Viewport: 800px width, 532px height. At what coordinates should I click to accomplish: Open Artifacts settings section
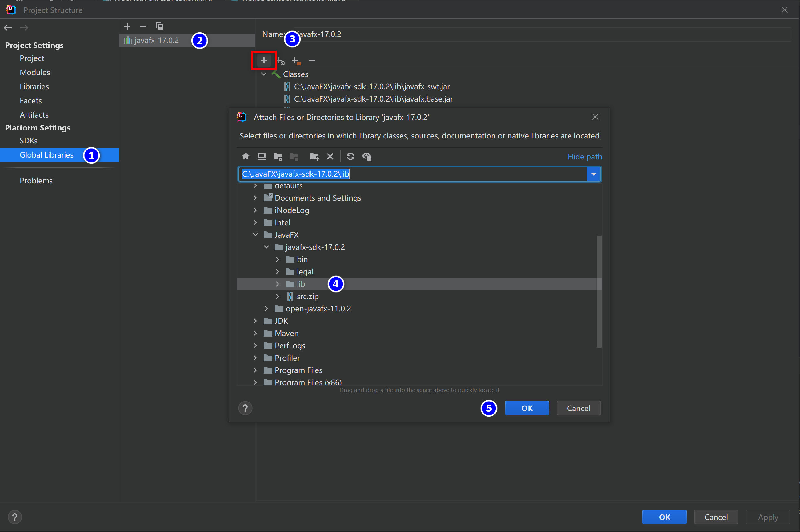point(34,115)
